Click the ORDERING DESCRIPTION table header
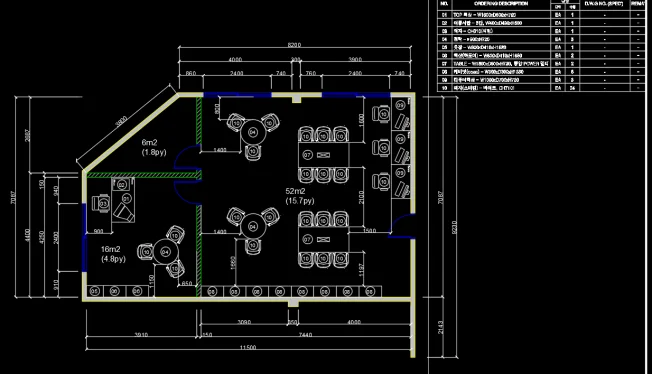 (501, 3)
